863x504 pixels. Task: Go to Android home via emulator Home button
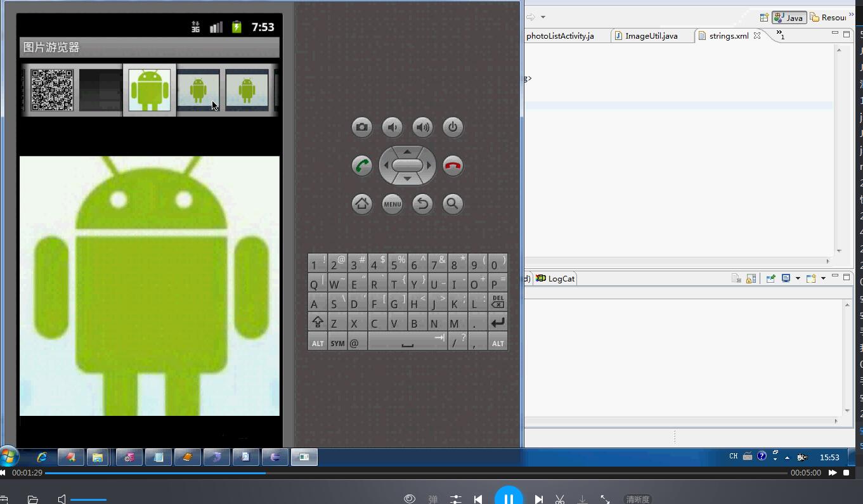pyautogui.click(x=362, y=204)
